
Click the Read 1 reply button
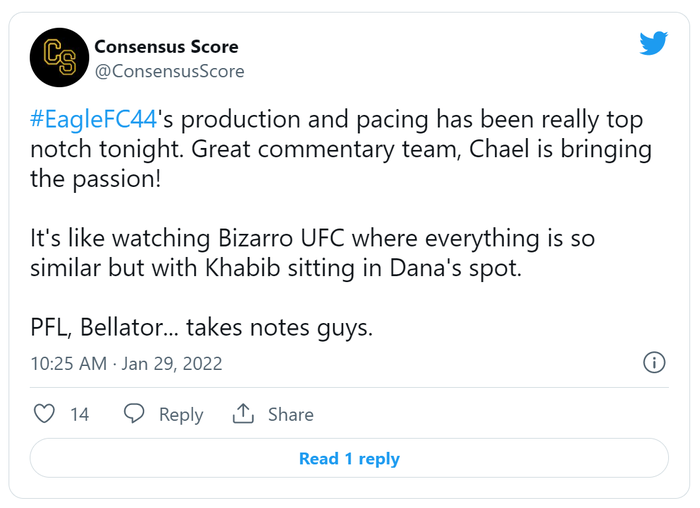pyautogui.click(x=349, y=458)
